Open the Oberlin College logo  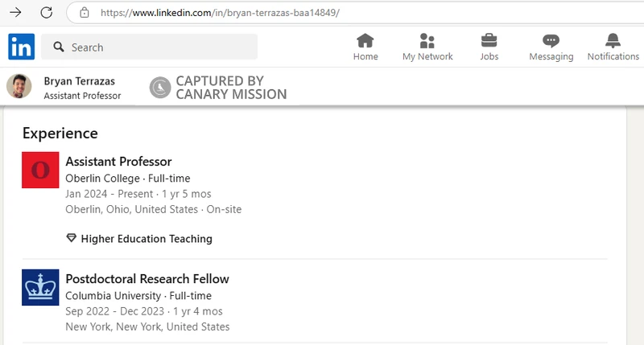point(40,170)
